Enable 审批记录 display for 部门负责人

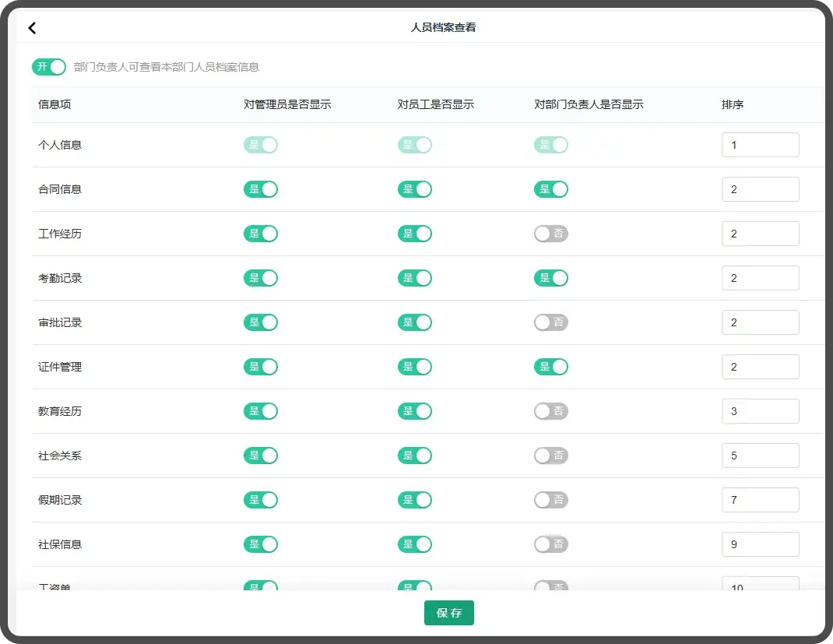551,322
